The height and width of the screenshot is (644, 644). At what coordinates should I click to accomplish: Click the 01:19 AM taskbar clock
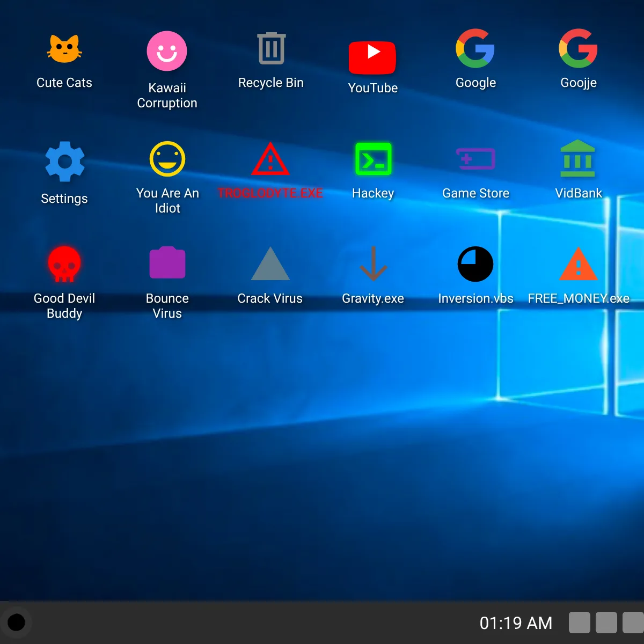(x=516, y=623)
